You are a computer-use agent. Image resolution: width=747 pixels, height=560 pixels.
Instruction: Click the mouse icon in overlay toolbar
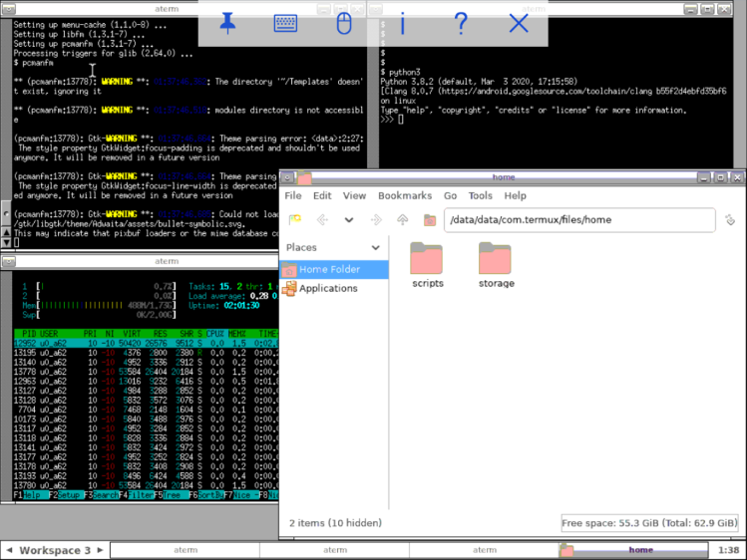pos(343,24)
